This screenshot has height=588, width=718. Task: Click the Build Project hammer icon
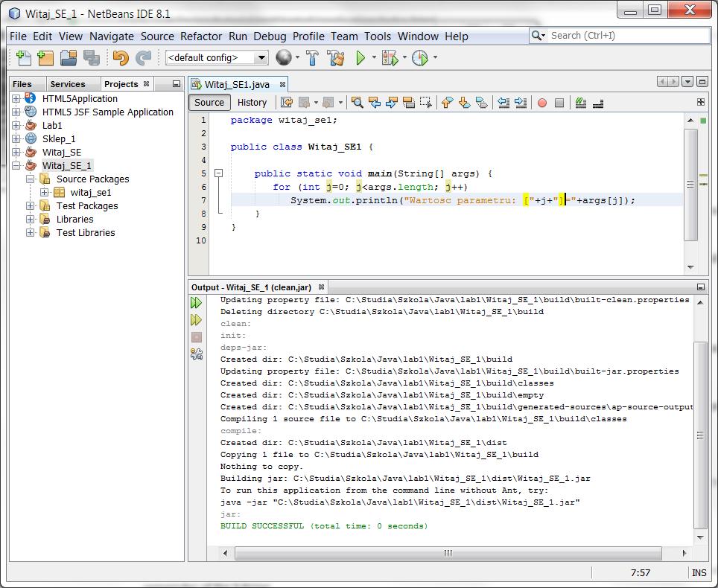tap(312, 57)
